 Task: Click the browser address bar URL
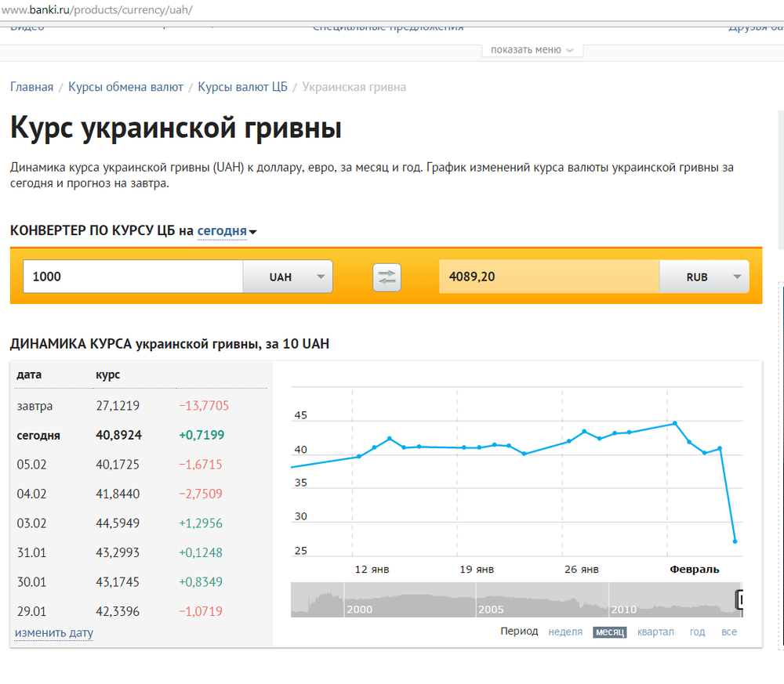point(97,10)
